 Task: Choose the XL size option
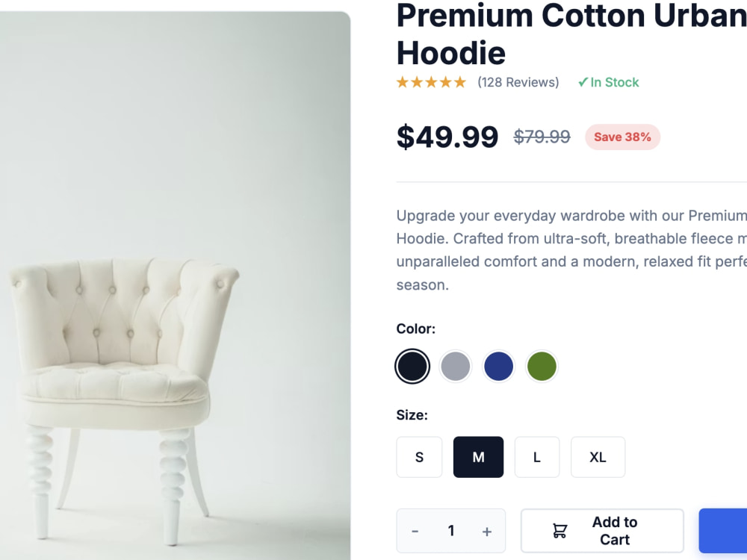(598, 457)
